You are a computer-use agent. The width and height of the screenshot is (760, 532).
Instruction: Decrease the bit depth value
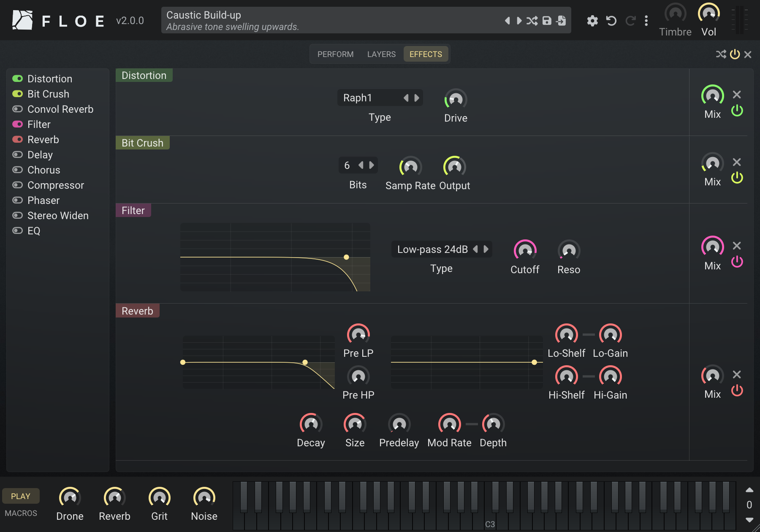click(x=361, y=165)
